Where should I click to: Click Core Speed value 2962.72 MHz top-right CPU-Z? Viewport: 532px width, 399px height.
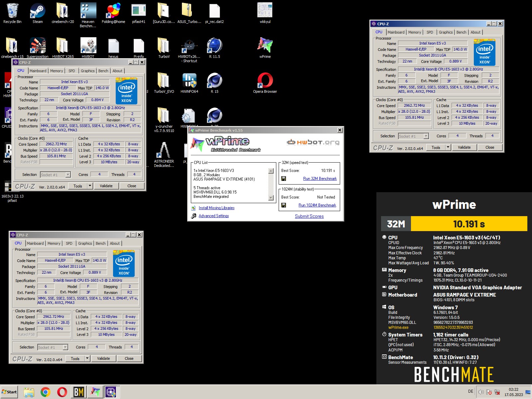pos(414,105)
